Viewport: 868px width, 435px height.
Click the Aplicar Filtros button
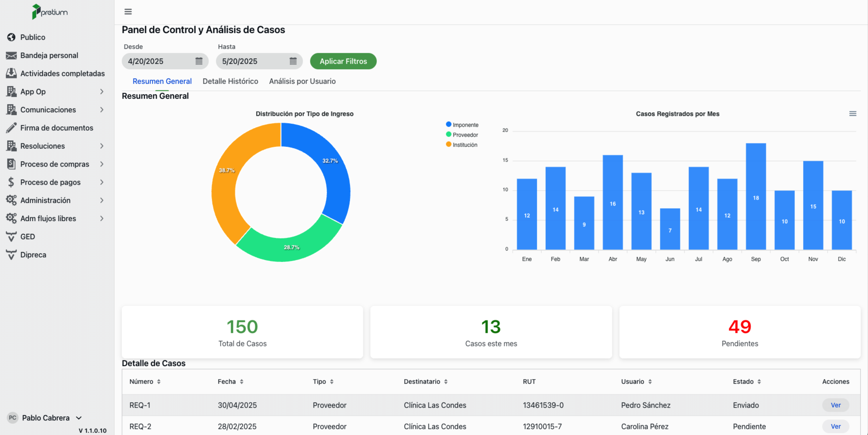pos(343,61)
